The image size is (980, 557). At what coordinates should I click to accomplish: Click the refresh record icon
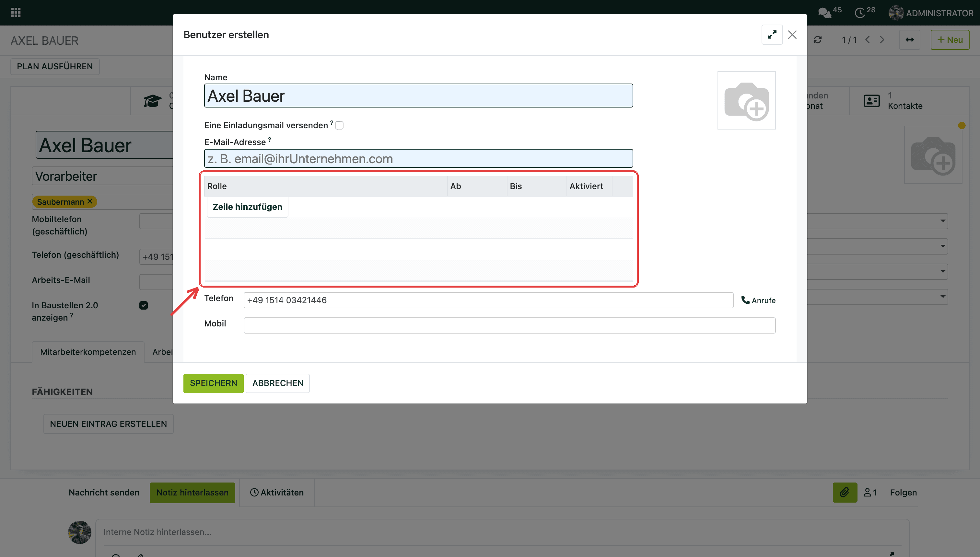point(817,40)
